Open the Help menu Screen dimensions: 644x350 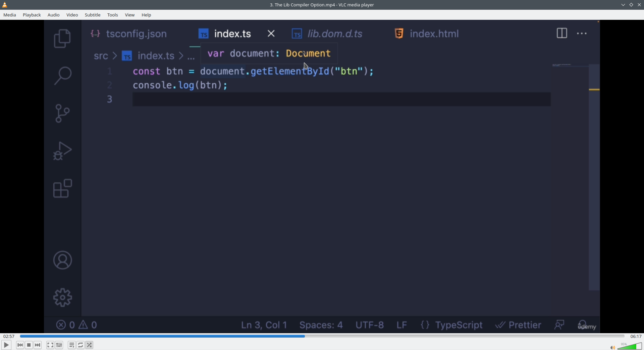point(147,15)
